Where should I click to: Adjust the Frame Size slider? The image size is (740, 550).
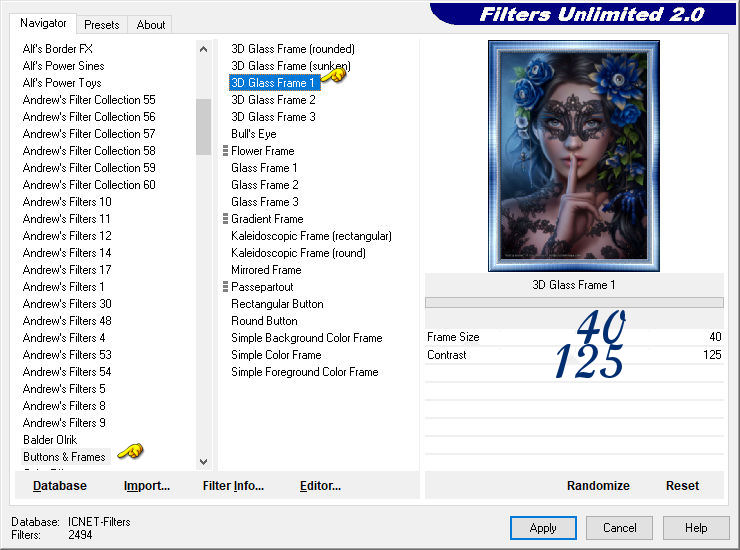574,337
